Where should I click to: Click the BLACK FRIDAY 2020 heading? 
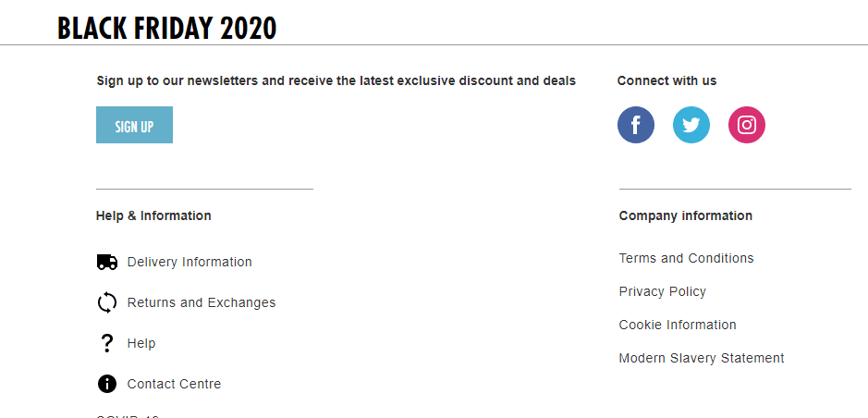pos(166,28)
